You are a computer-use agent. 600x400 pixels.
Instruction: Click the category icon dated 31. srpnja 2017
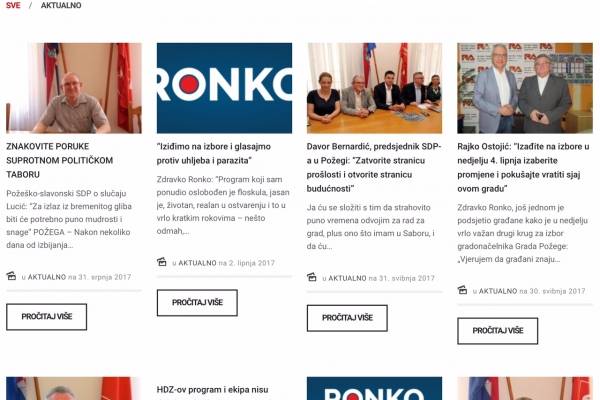tap(11, 276)
